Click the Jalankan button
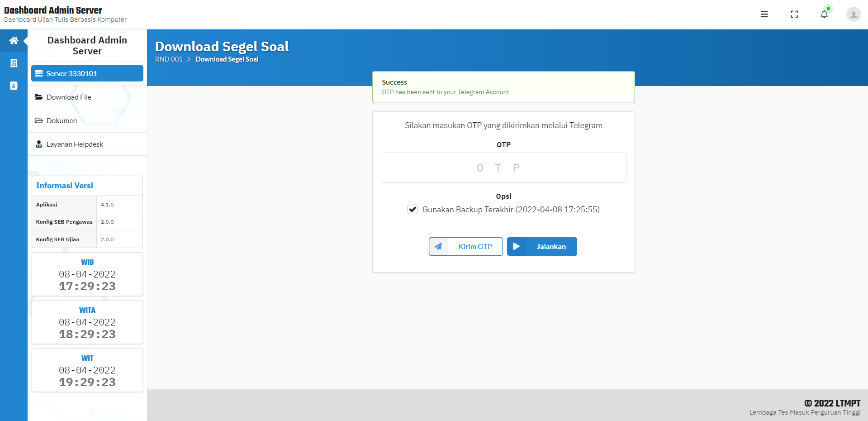The image size is (868, 421). point(542,246)
